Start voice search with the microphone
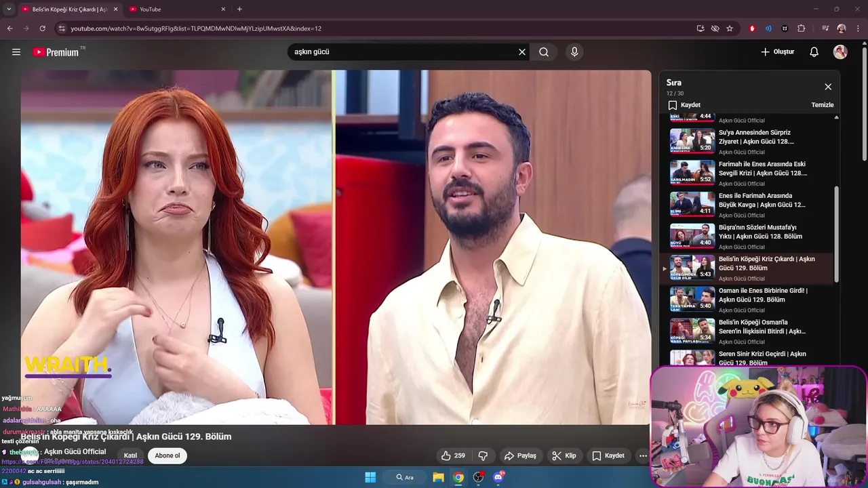The image size is (868, 488). coord(574,52)
